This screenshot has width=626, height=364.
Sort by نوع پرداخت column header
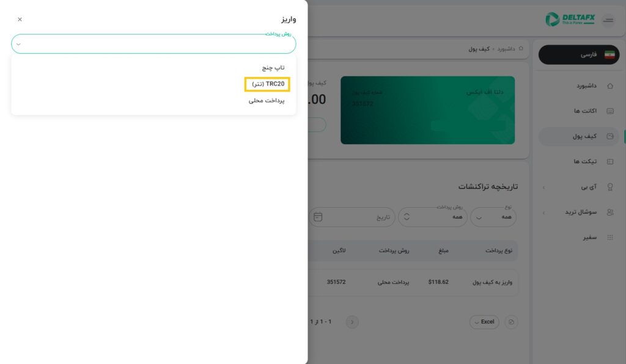click(x=499, y=250)
